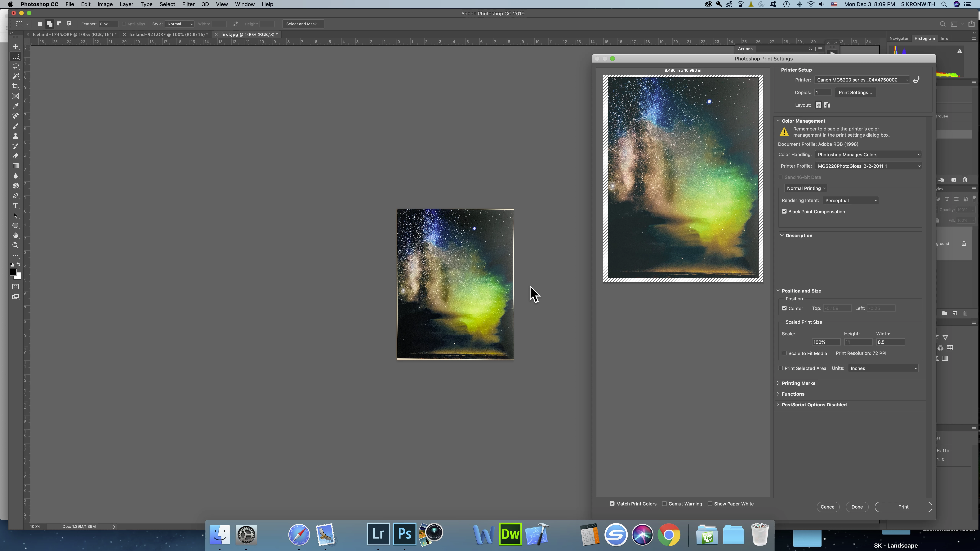Select the Hand tool
Viewport: 980px width, 551px height.
(16, 235)
